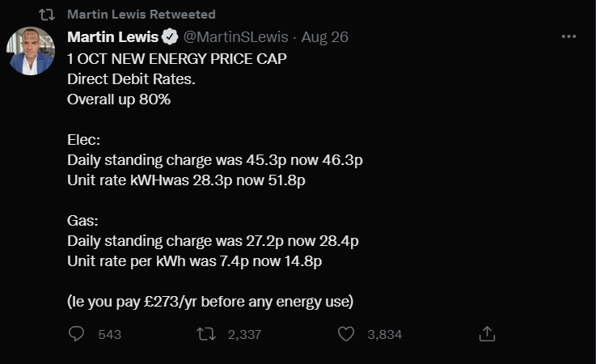Retweet using the arrows icon below the tweet

click(x=207, y=334)
